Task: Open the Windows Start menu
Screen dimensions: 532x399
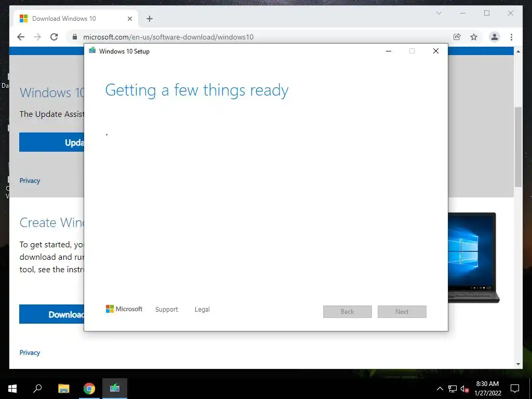Action: pos(12,389)
